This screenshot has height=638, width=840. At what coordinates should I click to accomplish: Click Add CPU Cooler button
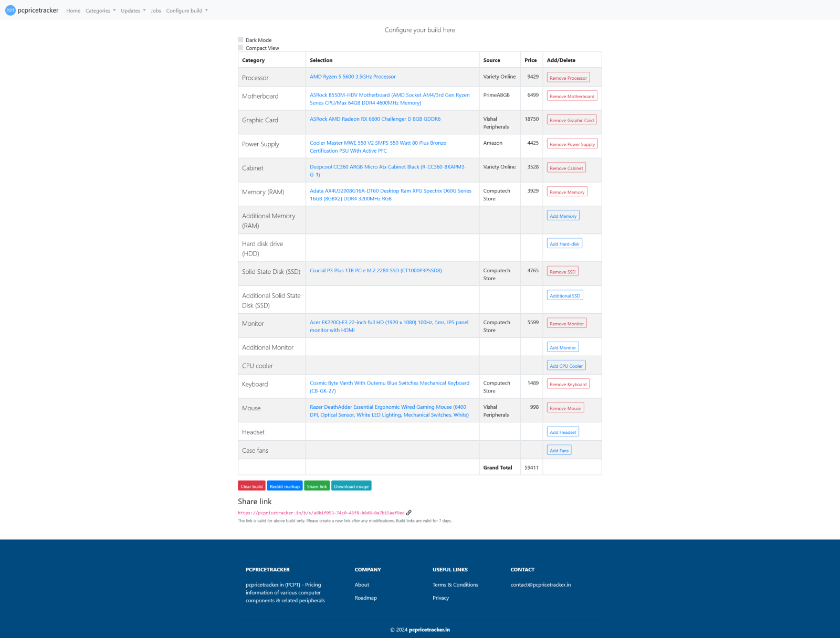[566, 366]
